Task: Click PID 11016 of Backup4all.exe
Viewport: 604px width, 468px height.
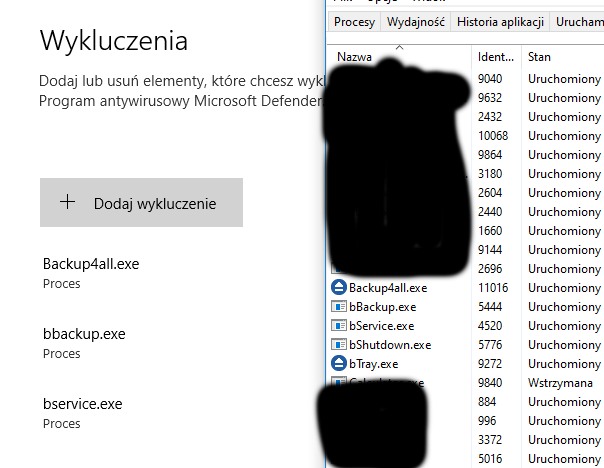Action: click(493, 288)
